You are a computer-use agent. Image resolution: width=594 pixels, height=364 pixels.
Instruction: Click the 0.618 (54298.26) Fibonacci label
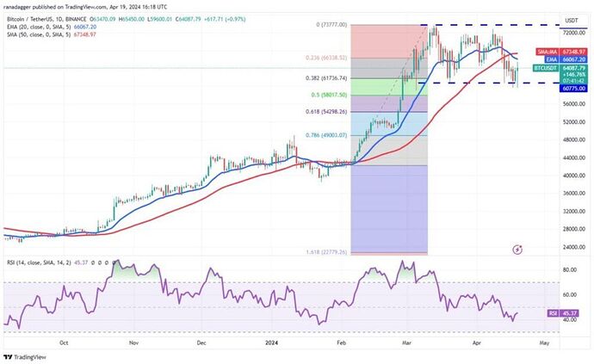click(x=326, y=112)
